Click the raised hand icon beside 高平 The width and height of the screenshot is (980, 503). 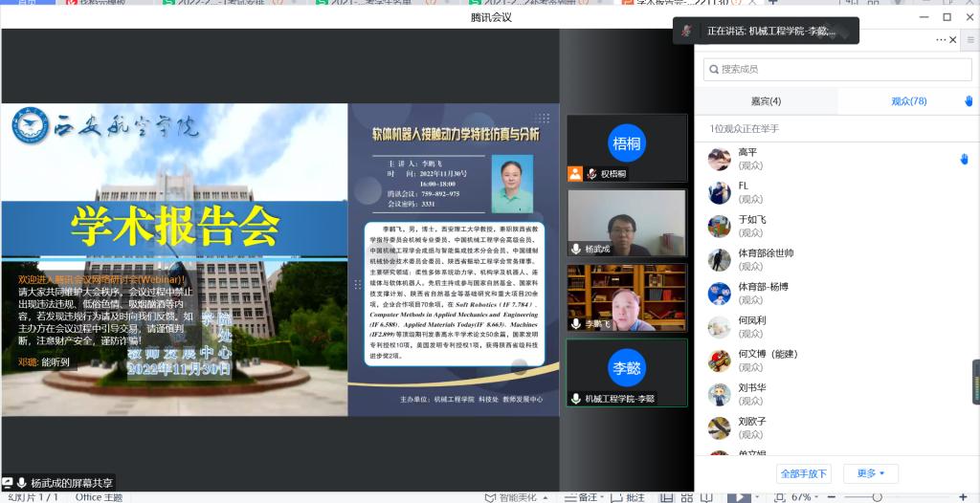(964, 159)
